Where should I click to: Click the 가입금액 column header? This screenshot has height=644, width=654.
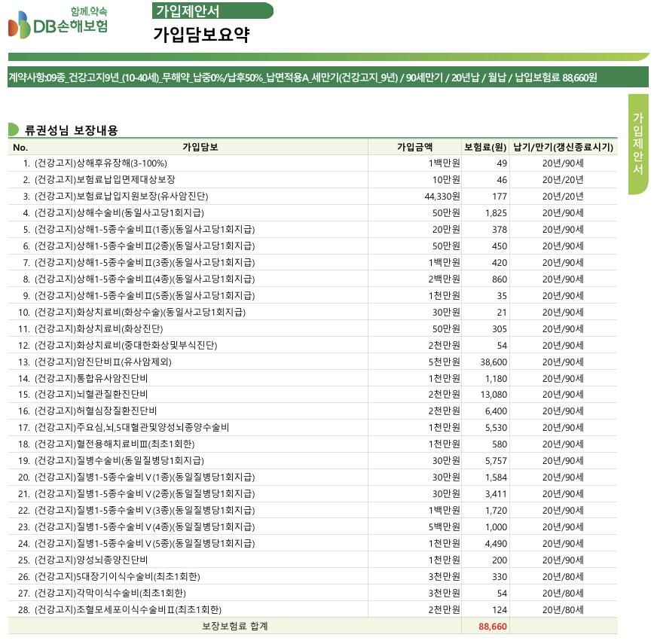pos(415,147)
